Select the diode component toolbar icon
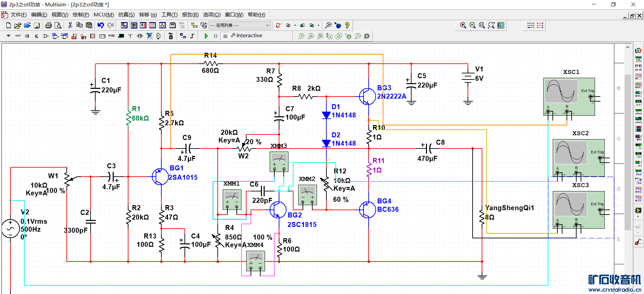 [27, 36]
